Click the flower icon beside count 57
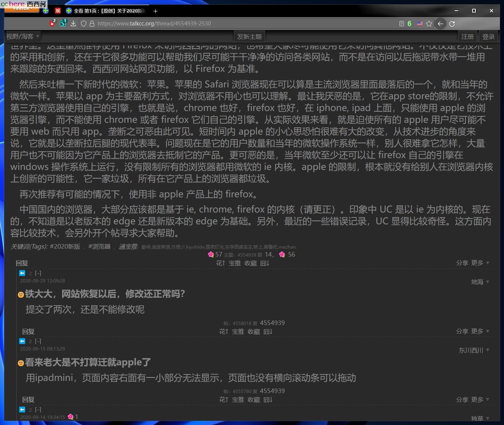Viewport: 504px width, 425px height. (211, 254)
